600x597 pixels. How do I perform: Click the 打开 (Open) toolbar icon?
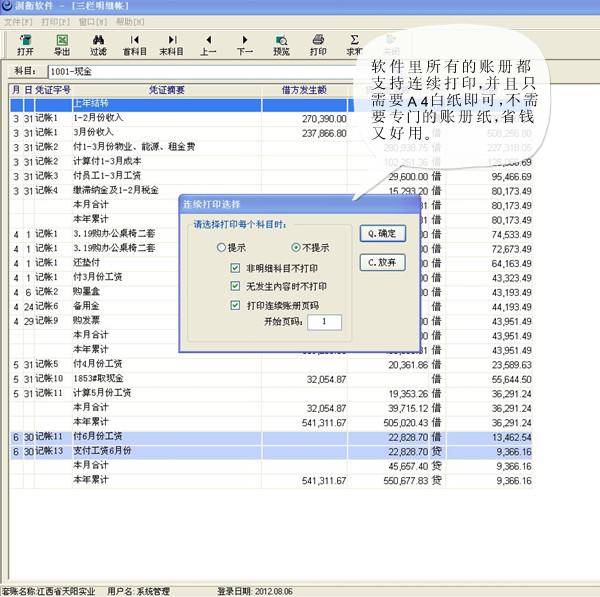(x=25, y=45)
